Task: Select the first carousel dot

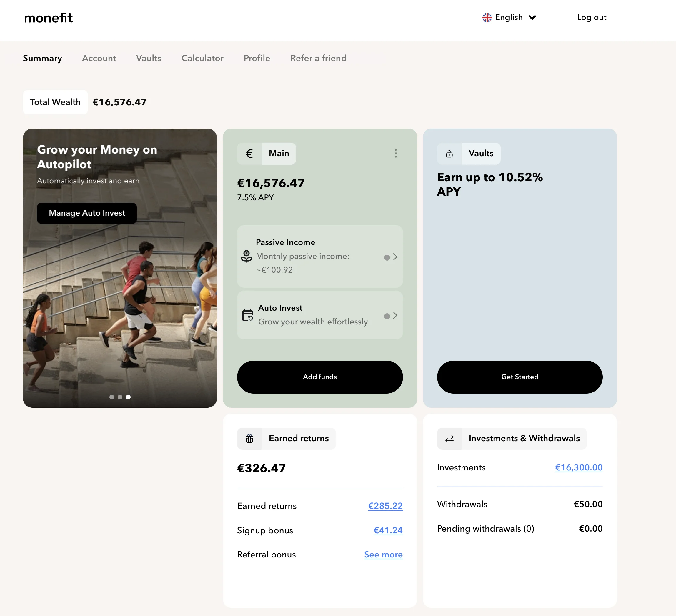Action: [112, 397]
